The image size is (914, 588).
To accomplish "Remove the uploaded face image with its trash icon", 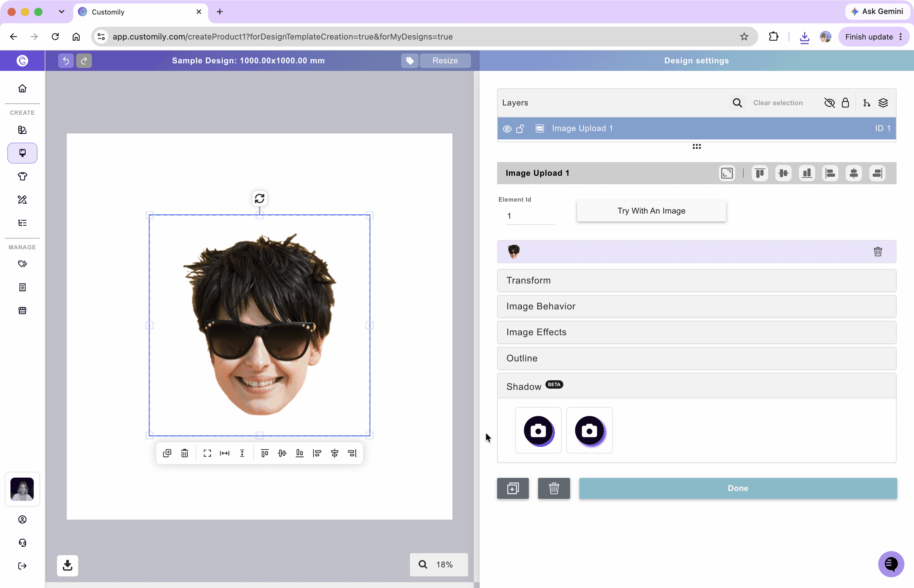I will tap(878, 252).
